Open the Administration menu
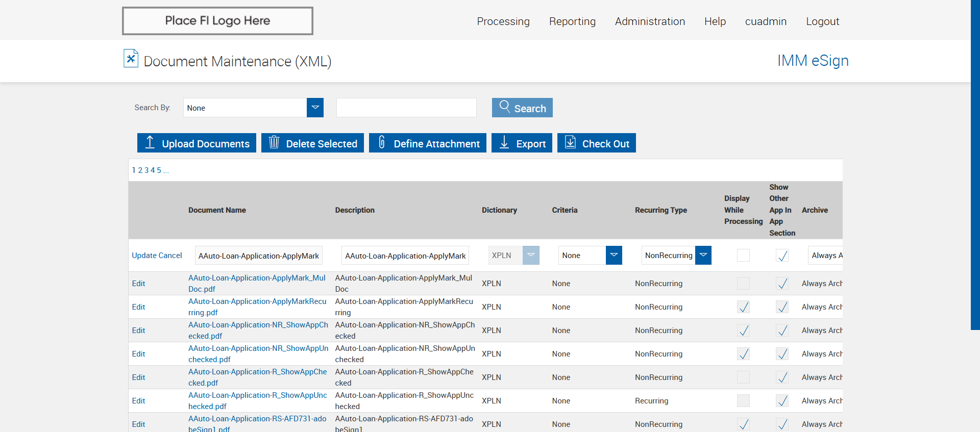 [650, 21]
